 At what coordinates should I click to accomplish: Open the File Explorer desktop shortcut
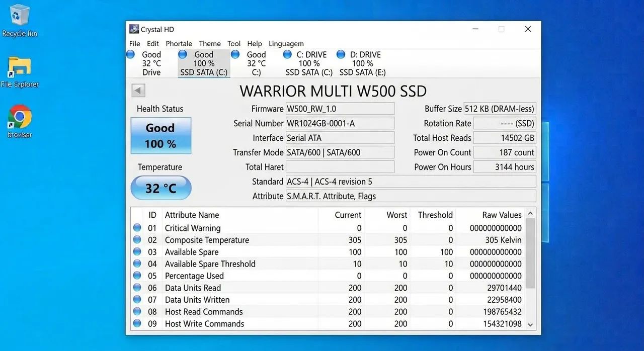[20, 72]
